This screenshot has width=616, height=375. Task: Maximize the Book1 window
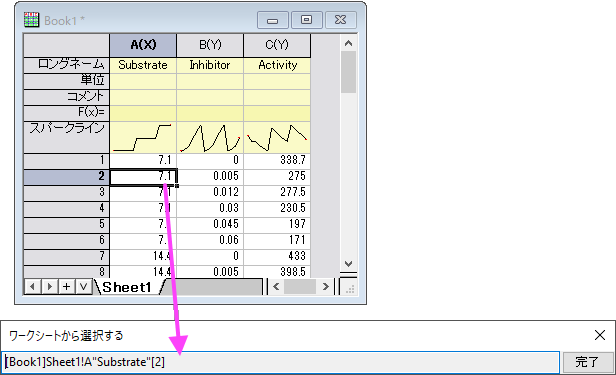pyautogui.click(x=306, y=20)
